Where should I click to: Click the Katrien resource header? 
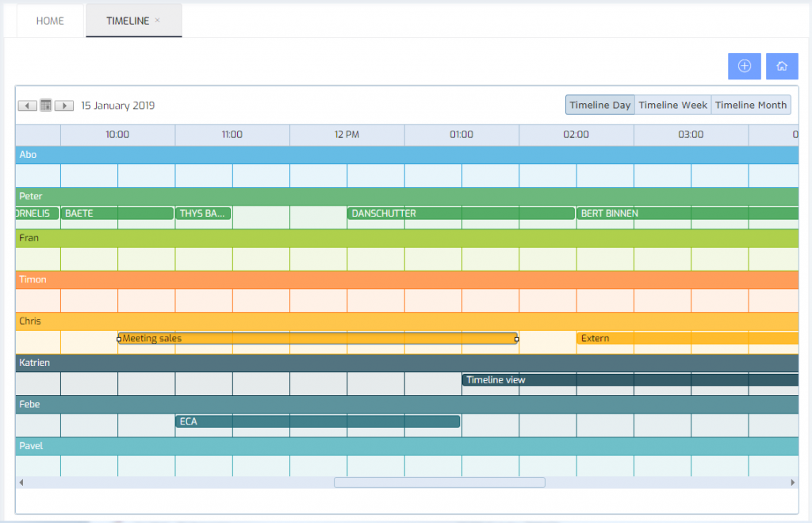pos(407,363)
